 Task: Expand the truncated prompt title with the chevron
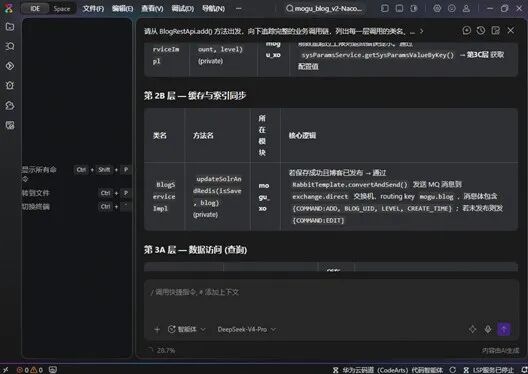tap(421, 31)
